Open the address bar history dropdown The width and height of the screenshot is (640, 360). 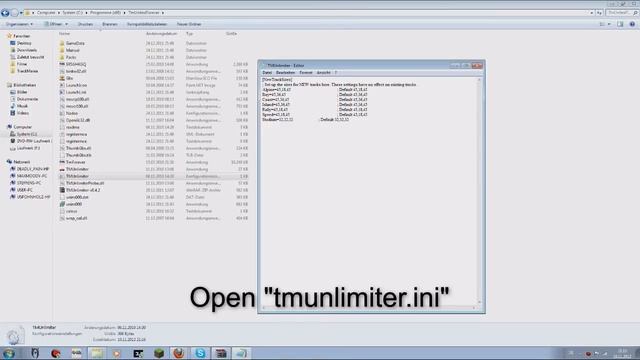coord(591,13)
